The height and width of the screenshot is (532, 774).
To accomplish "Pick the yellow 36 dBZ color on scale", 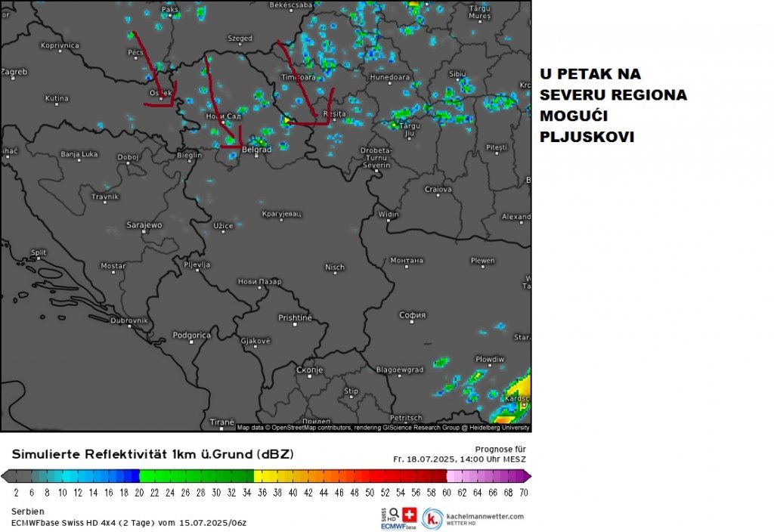I will (262, 476).
